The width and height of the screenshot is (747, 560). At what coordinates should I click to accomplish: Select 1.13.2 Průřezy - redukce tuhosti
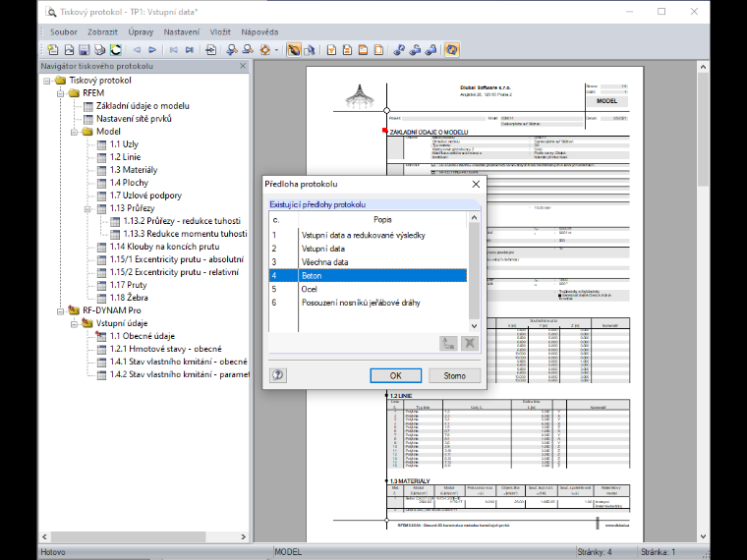(x=182, y=221)
